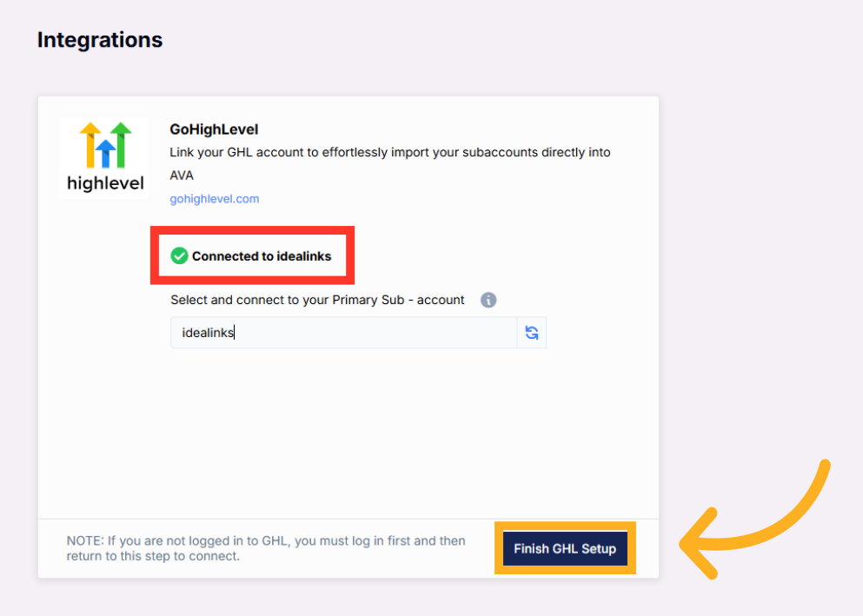Click the green checkmark connected status icon
The width and height of the screenshot is (863, 616).
point(179,255)
